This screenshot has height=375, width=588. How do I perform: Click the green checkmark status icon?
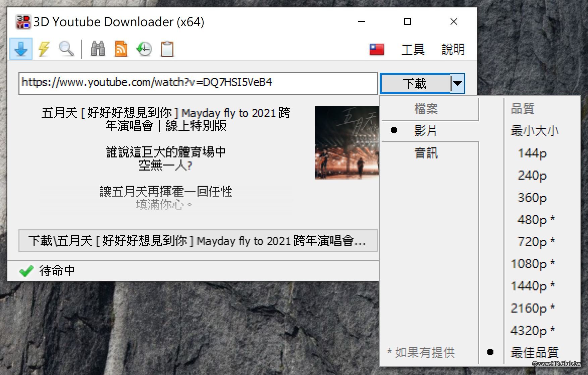point(26,271)
